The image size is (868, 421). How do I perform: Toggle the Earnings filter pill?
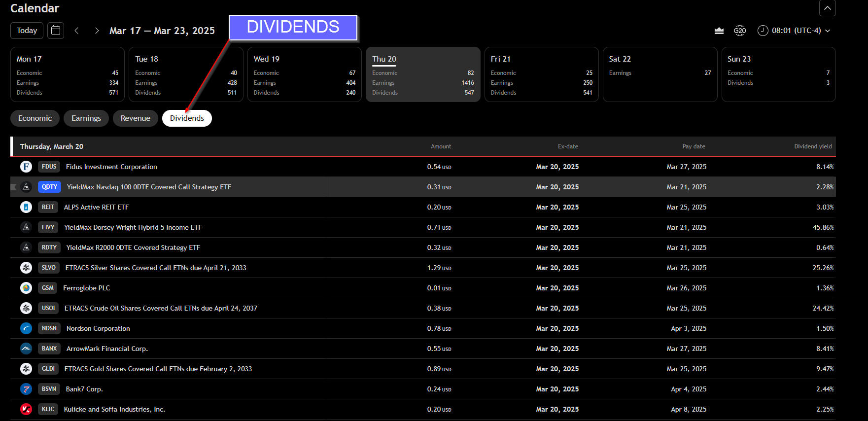[86, 118]
